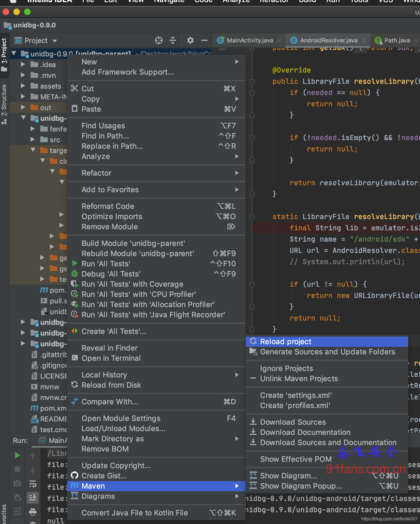Click the breakpoint line 'final String lib'

[x=336, y=228]
